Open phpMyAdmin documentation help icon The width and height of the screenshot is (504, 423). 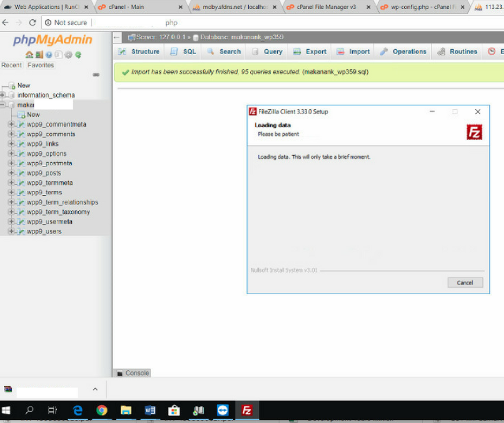coord(49,55)
